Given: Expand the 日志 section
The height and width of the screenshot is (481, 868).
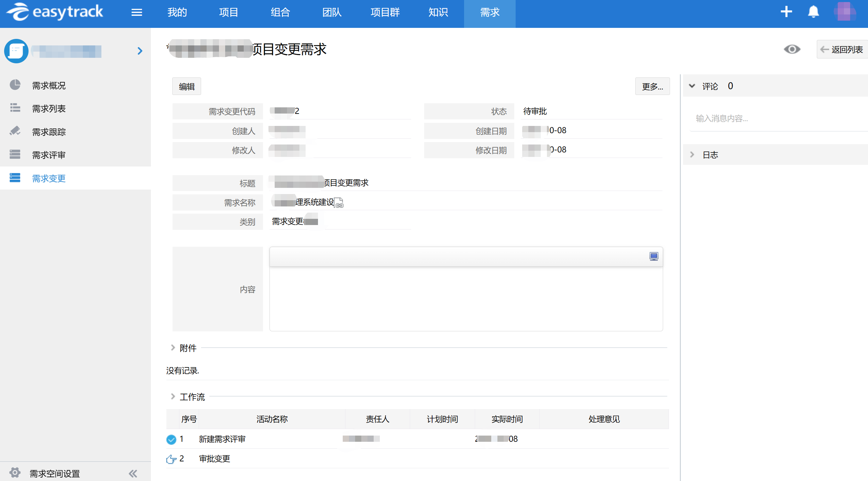Looking at the screenshot, I should 692,155.
